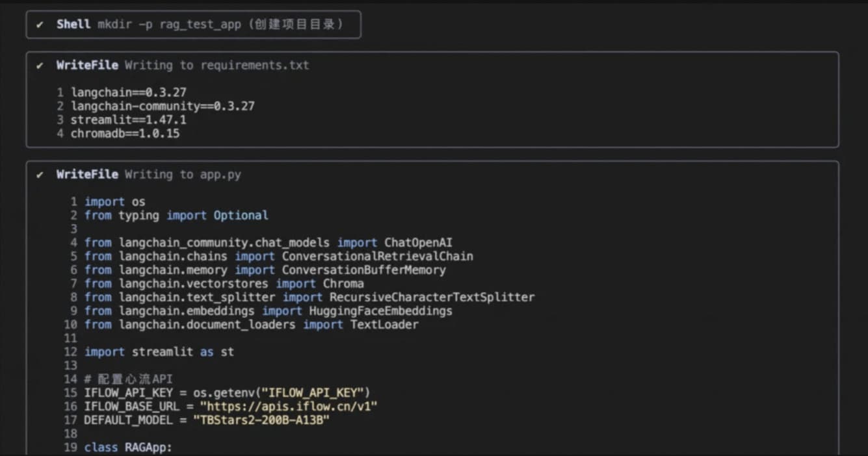Click the chromadb==1.0.15 requirement line
This screenshot has width=868, height=456.
coord(125,134)
